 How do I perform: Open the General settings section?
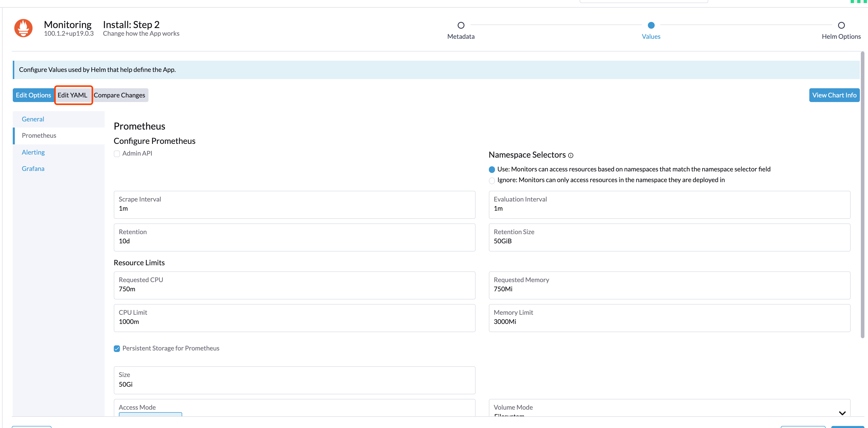(33, 119)
